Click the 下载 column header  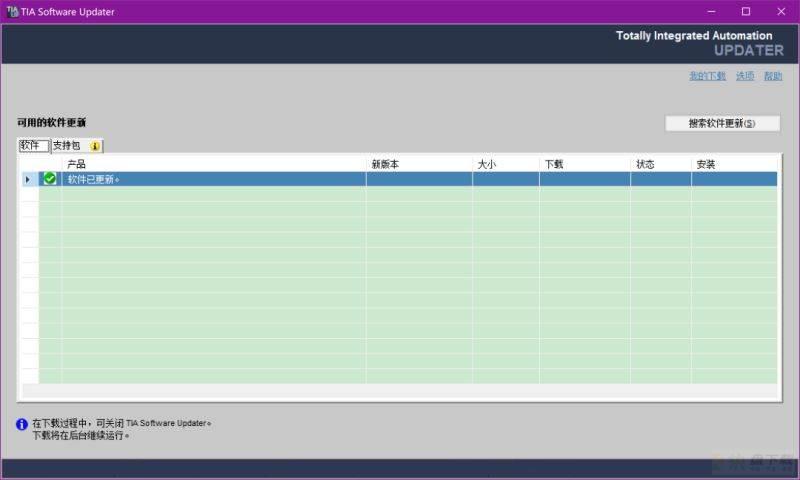[x=585, y=164]
